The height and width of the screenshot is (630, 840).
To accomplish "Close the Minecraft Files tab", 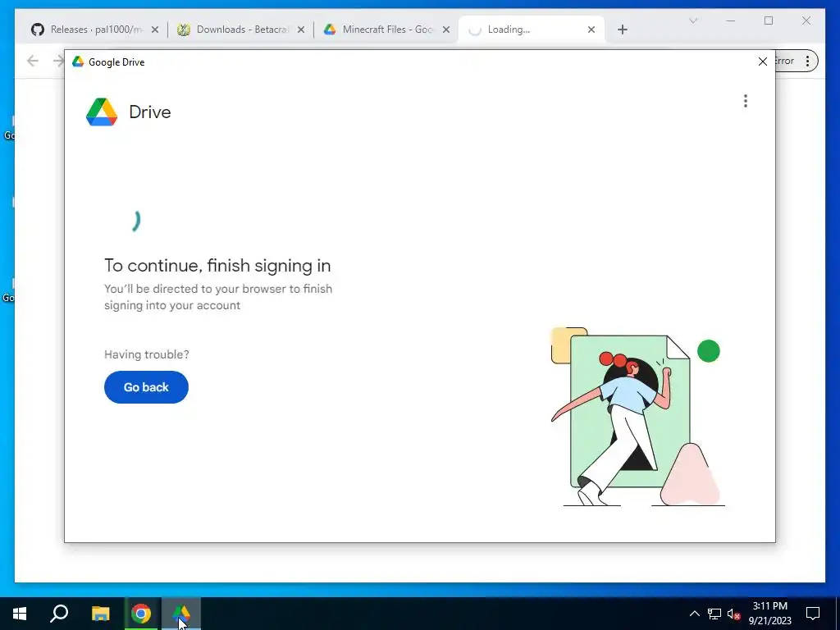I will (x=445, y=30).
